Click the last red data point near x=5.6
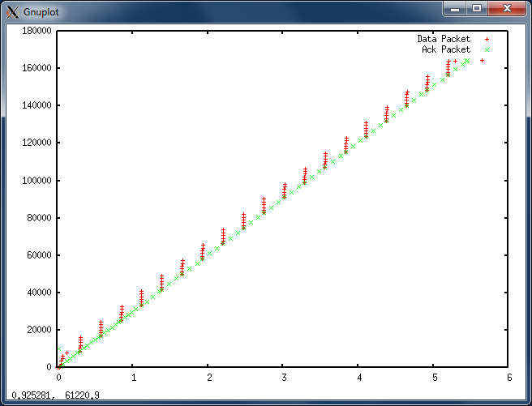This screenshot has height=406, width=532. [482, 60]
